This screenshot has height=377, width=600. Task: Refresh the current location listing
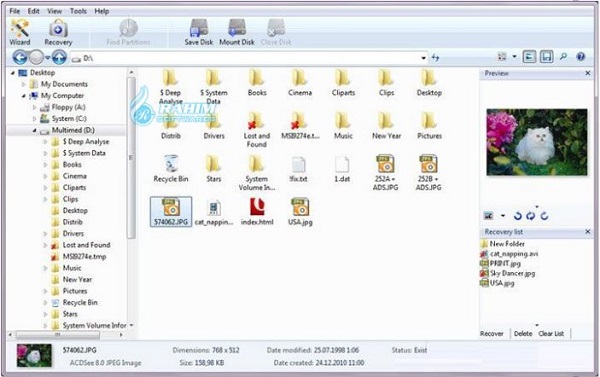click(435, 58)
